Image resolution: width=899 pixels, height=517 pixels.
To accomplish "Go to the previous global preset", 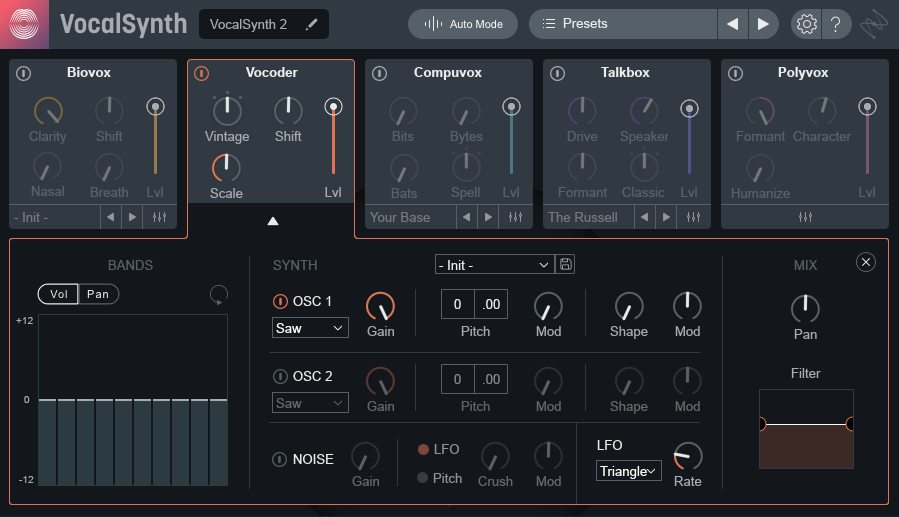I will point(732,24).
